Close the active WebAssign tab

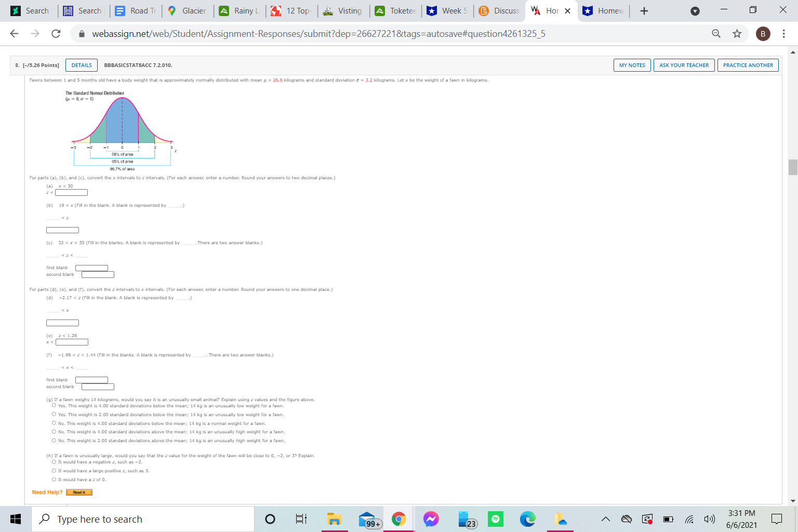(x=567, y=11)
